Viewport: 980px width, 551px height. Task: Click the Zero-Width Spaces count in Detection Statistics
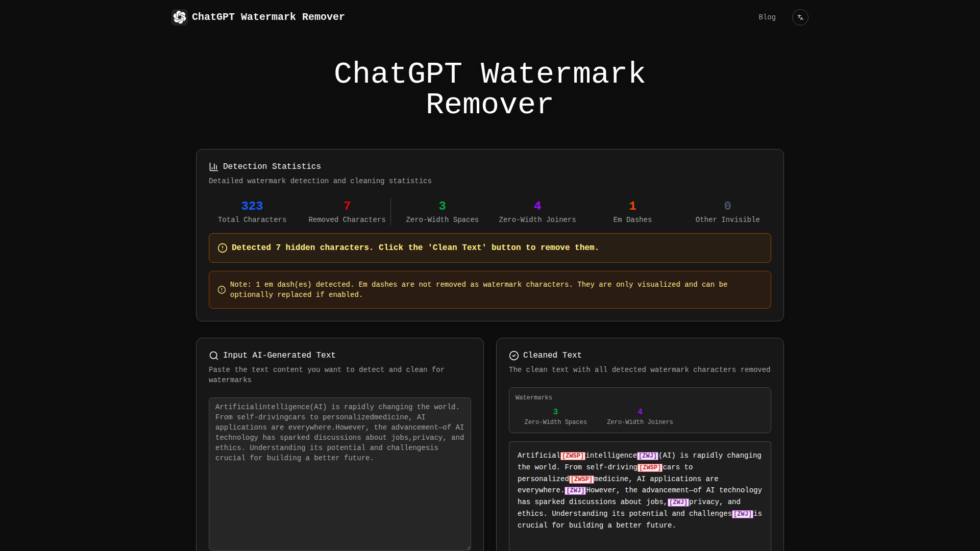pos(442,206)
